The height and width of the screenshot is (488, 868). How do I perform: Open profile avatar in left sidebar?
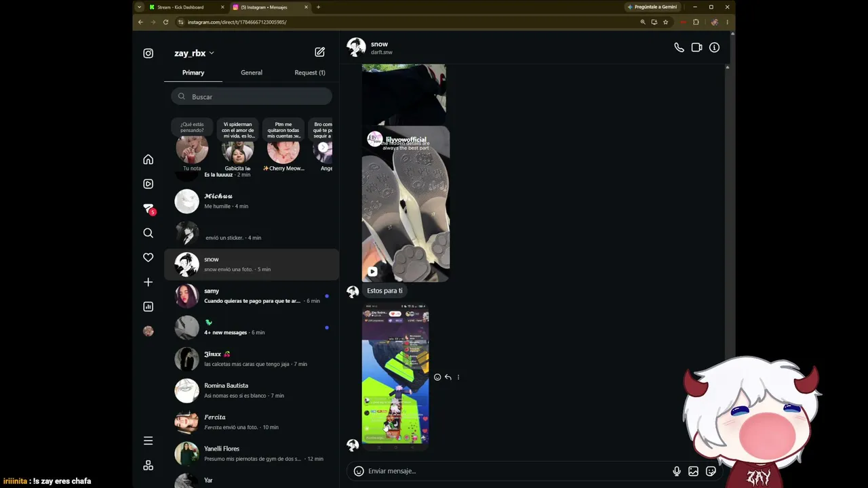click(x=148, y=331)
